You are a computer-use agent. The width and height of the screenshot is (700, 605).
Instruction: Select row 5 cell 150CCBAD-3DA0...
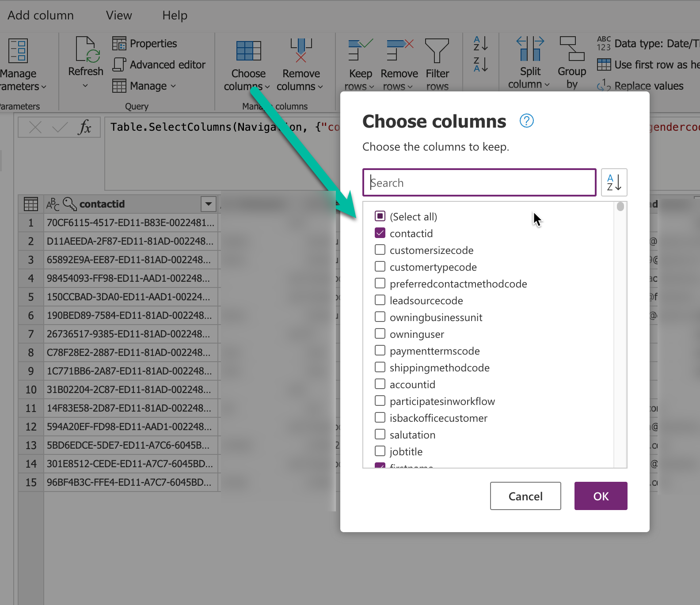pos(131,297)
